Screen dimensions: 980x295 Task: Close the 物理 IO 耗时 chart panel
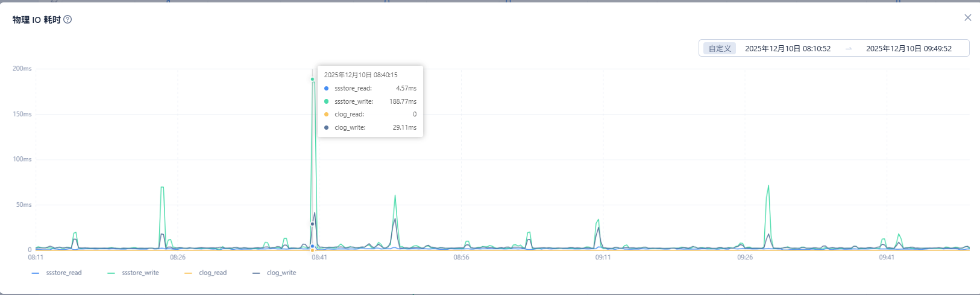[x=967, y=17]
